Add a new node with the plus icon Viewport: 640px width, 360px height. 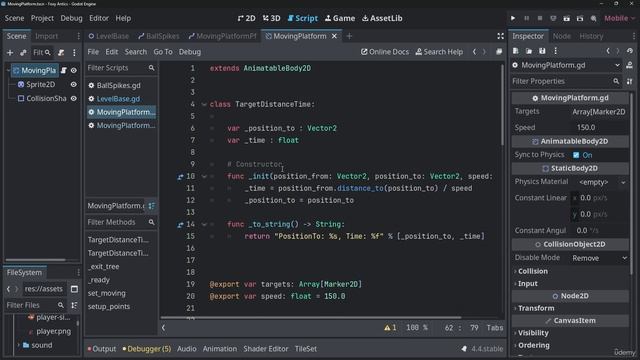click(10, 53)
